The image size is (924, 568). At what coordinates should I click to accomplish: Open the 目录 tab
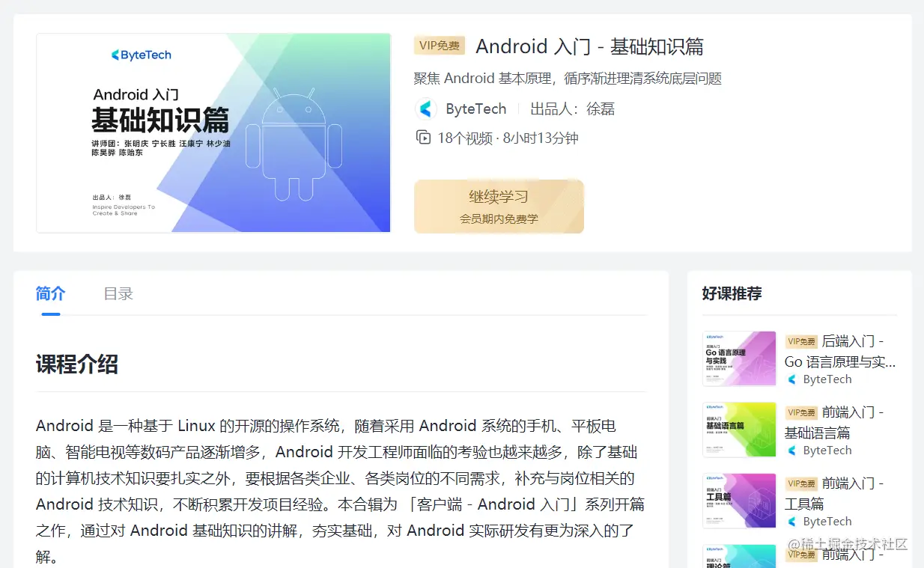click(x=118, y=293)
